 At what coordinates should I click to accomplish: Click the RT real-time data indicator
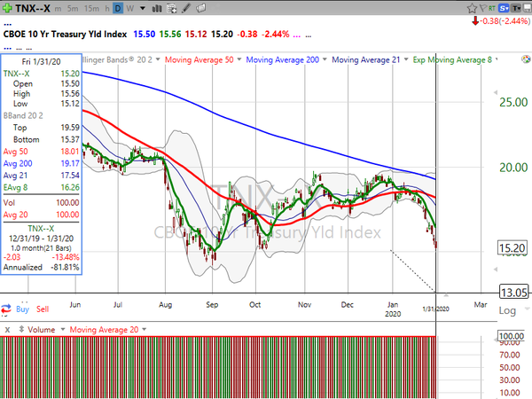point(491,8)
